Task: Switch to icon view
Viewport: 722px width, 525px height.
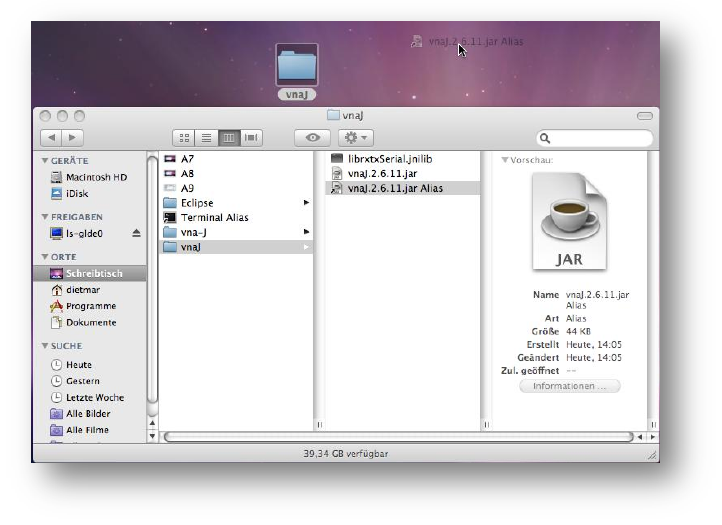Action: tap(184, 138)
